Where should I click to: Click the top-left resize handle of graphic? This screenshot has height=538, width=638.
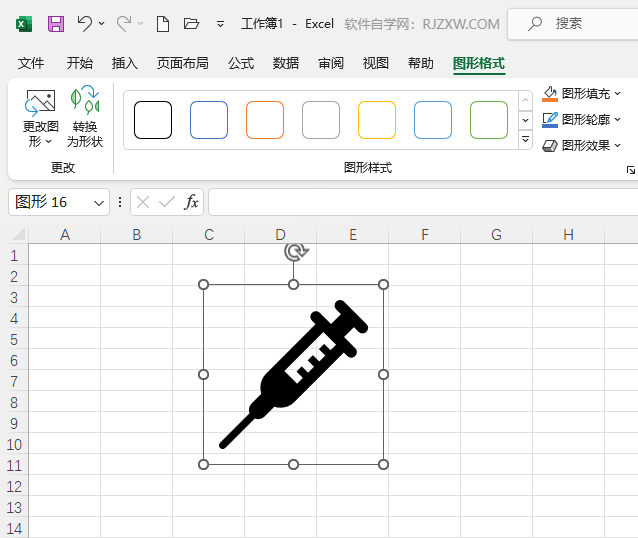(x=203, y=284)
